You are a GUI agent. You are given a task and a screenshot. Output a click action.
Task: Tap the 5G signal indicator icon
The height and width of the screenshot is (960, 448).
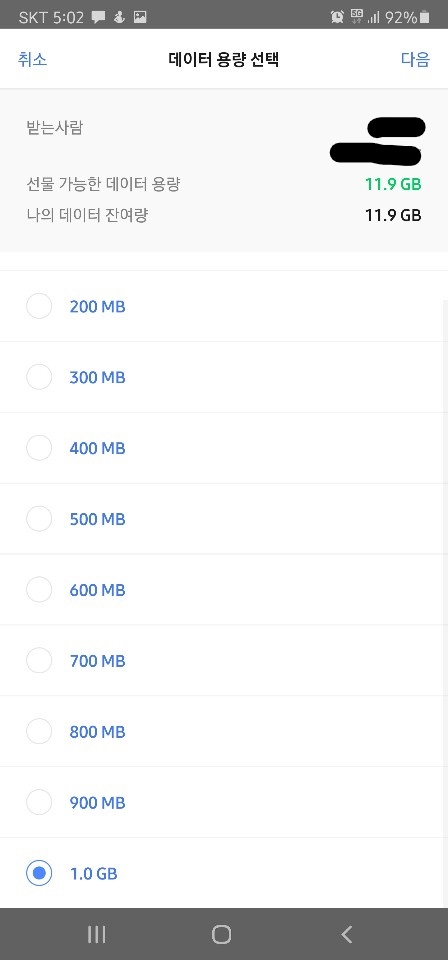356,17
